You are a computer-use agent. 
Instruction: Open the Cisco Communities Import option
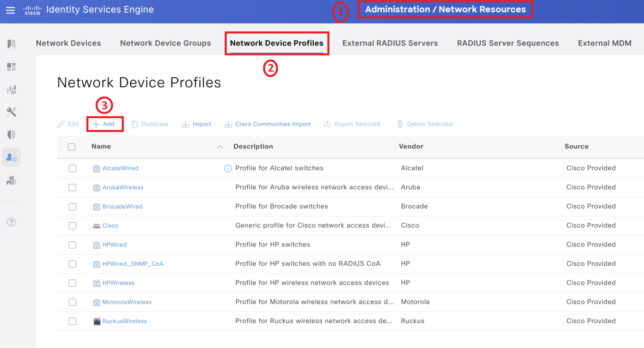click(x=267, y=124)
